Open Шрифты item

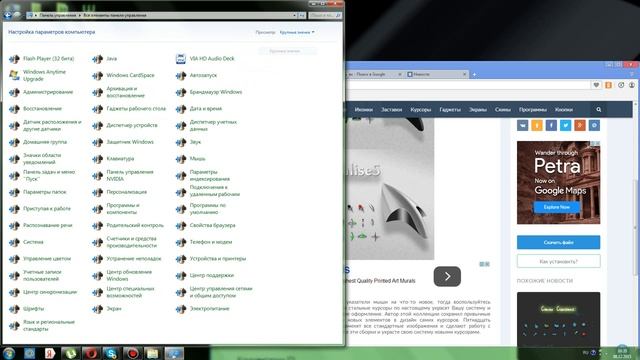(x=27, y=309)
